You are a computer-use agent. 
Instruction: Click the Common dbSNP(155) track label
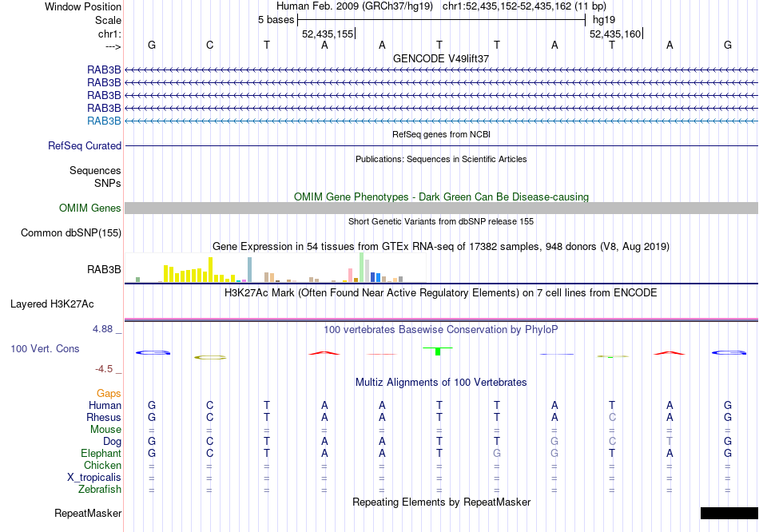[70, 232]
